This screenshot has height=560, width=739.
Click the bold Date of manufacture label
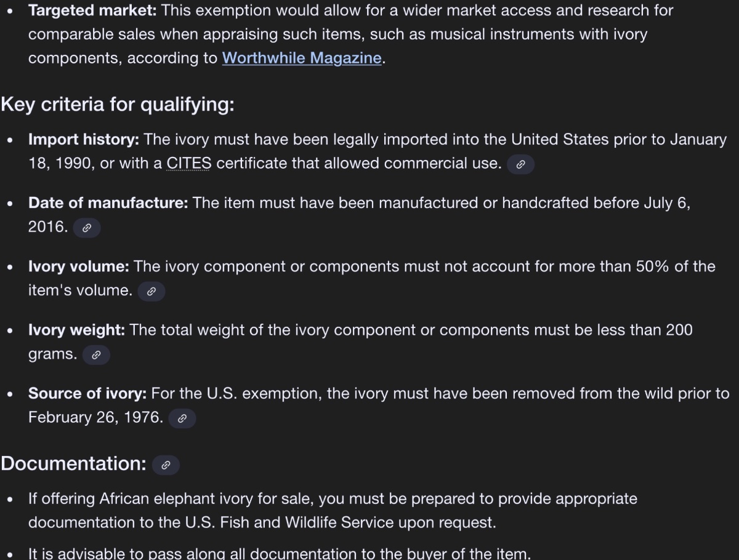point(108,203)
